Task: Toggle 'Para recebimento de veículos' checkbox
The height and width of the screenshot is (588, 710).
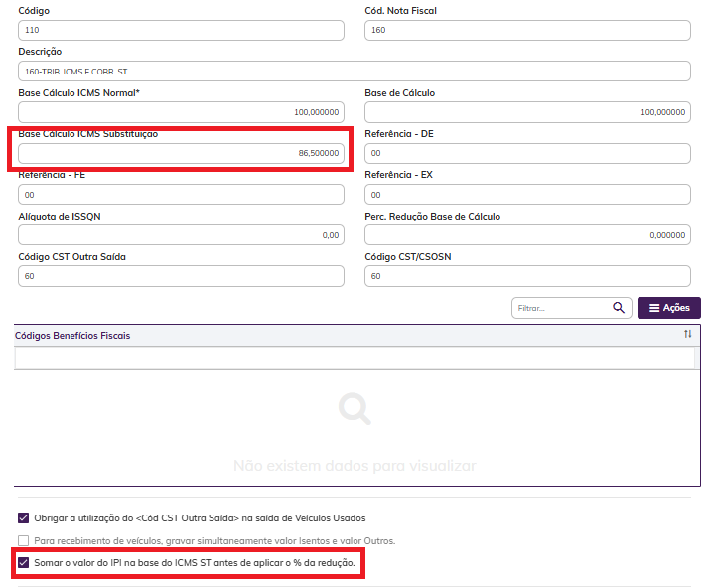Action: point(23,540)
